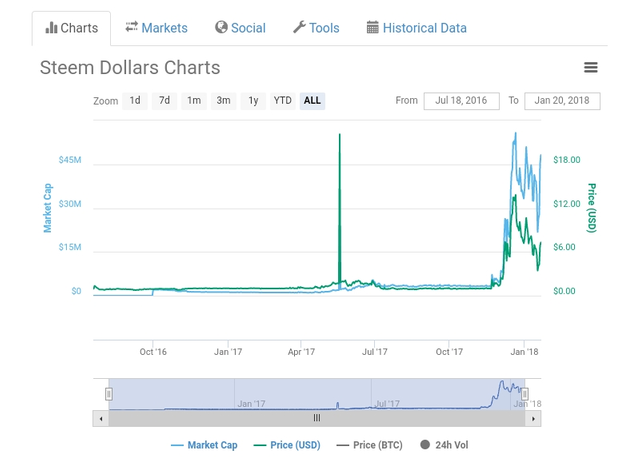Toggle Price (BTC) series in legend
This screenshot has width=640, height=457.
370,445
